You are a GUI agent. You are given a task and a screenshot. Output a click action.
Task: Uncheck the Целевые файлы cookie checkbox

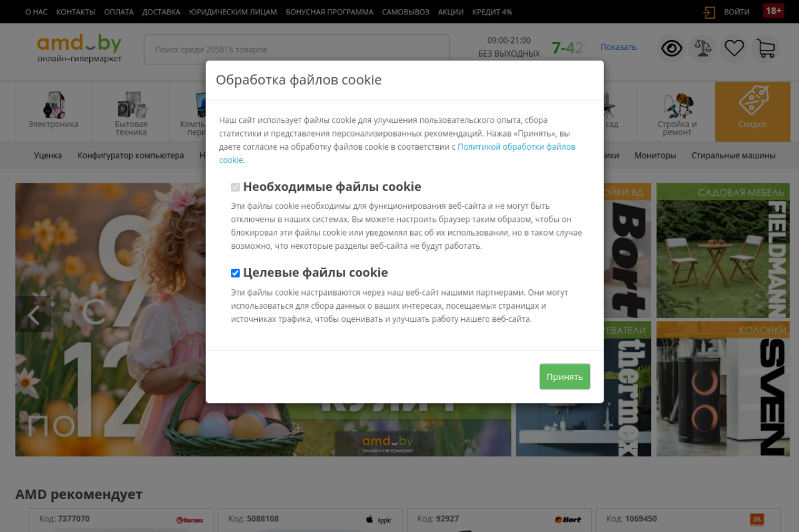tap(235, 273)
